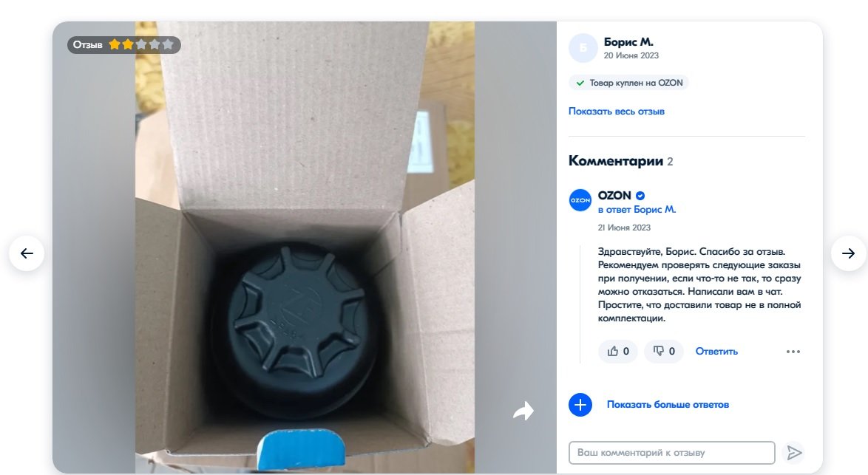Open the OZON avatar logo

[580, 200]
